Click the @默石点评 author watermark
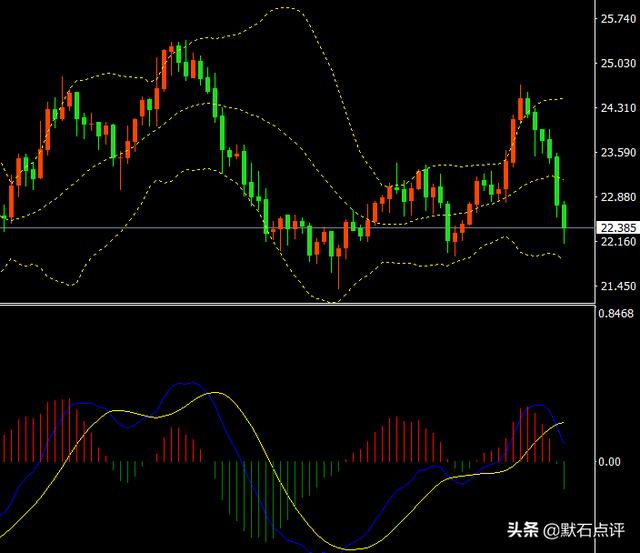The width and height of the screenshot is (640, 553). [x=588, y=529]
